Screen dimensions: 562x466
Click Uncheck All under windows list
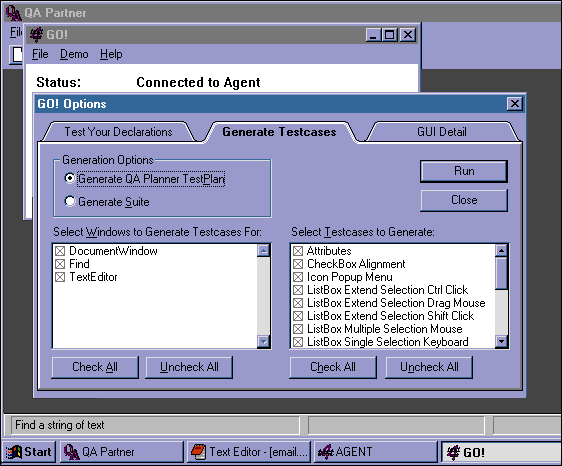[x=189, y=367]
